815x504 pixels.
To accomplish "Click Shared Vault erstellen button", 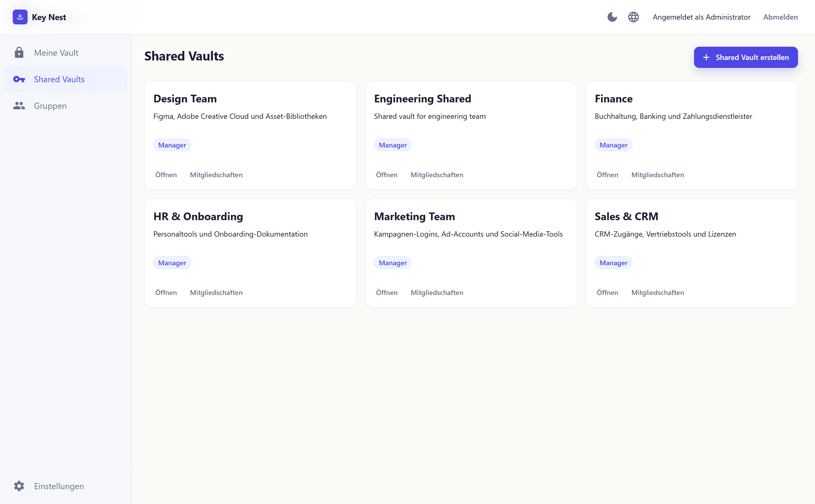I will point(746,57).
